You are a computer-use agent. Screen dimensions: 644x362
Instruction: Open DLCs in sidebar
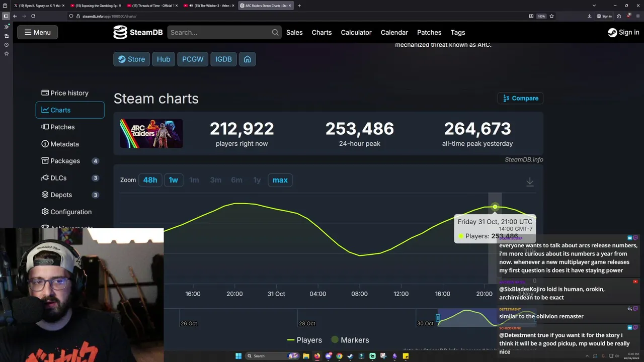click(70, 178)
